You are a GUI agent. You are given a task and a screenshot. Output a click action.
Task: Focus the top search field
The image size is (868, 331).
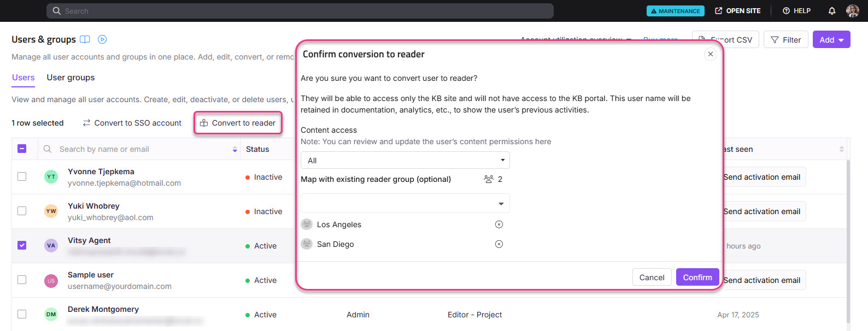[300, 11]
